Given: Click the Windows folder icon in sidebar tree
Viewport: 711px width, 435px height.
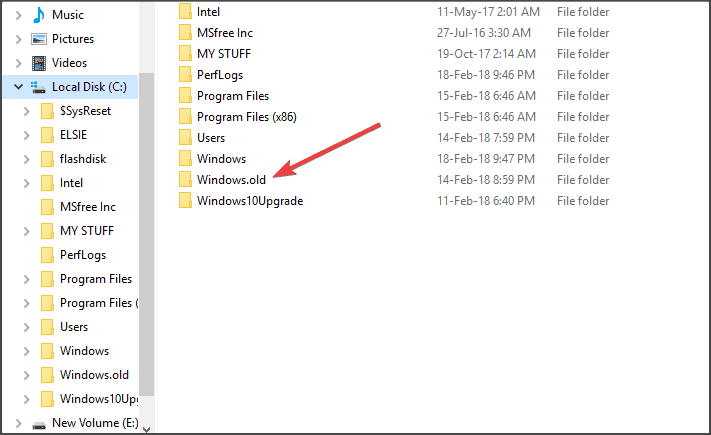Looking at the screenshot, I should click(47, 351).
